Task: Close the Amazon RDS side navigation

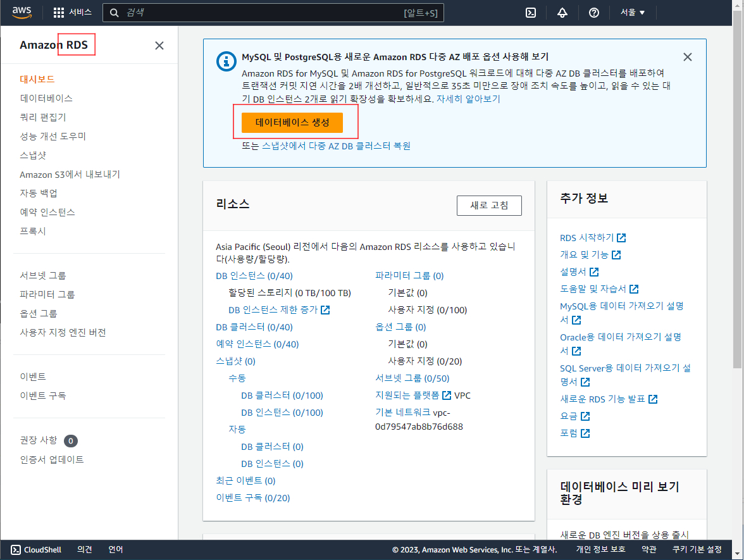Action: 159,46
